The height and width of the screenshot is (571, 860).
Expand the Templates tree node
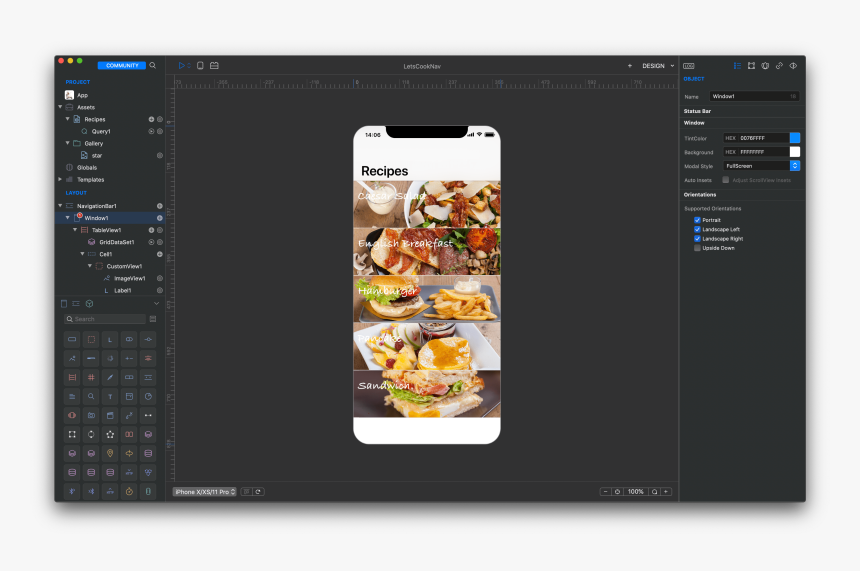point(60,179)
